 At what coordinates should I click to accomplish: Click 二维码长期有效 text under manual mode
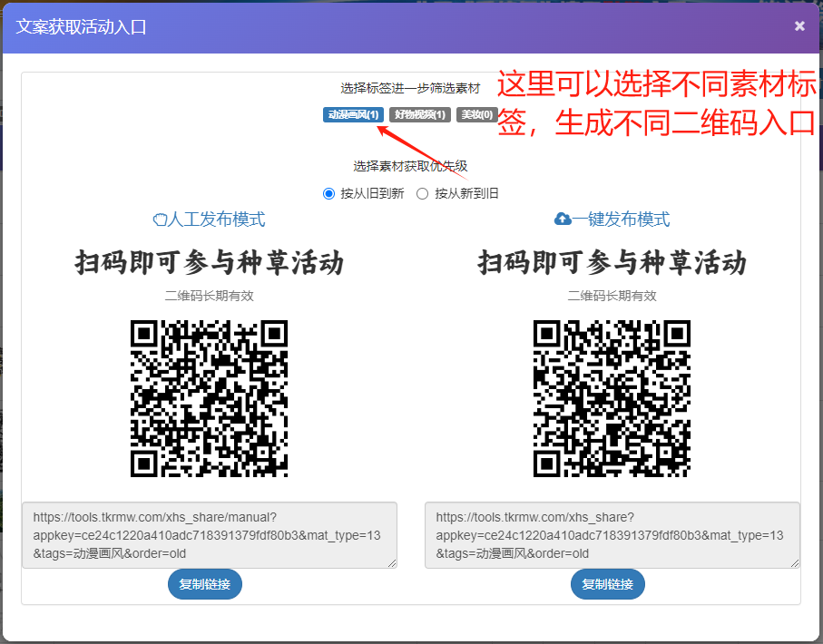(x=210, y=296)
